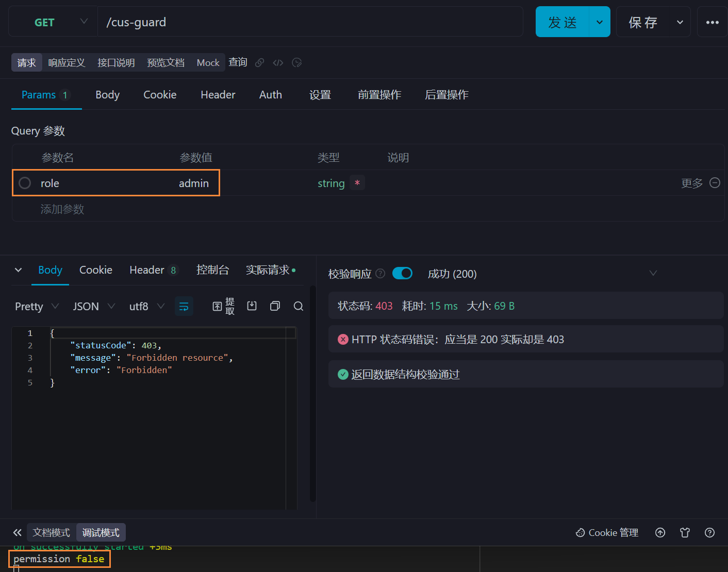Screen dimensions: 728x572
Task: Open the 前置操作 tab
Action: coord(379,95)
